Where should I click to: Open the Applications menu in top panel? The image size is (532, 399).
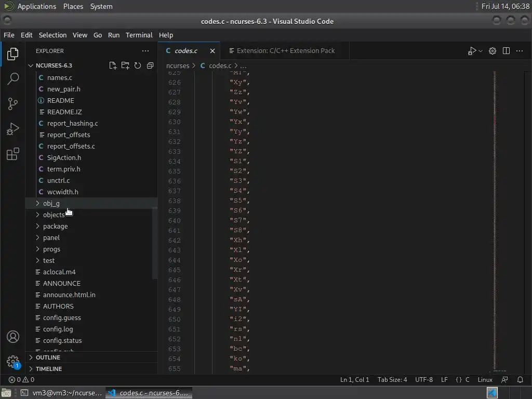(x=37, y=6)
